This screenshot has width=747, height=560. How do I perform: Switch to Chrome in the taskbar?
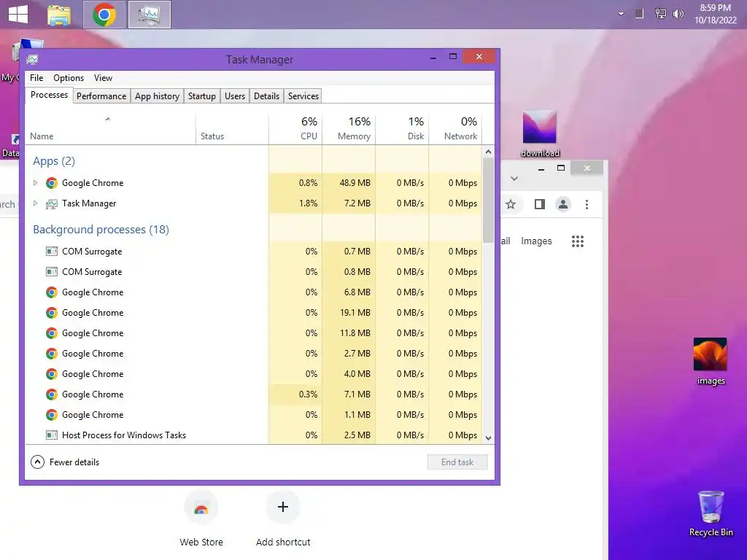pos(104,15)
